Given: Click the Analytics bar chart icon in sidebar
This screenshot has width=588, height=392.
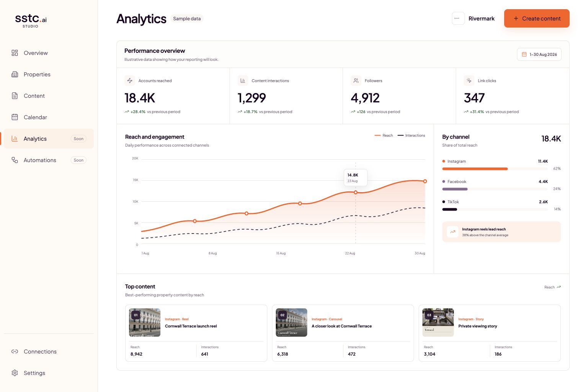Looking at the screenshot, I should (15, 139).
